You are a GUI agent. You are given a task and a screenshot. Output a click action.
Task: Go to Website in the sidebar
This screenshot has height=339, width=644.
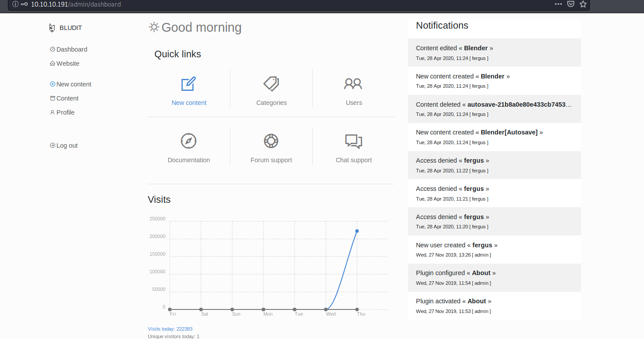(x=67, y=63)
